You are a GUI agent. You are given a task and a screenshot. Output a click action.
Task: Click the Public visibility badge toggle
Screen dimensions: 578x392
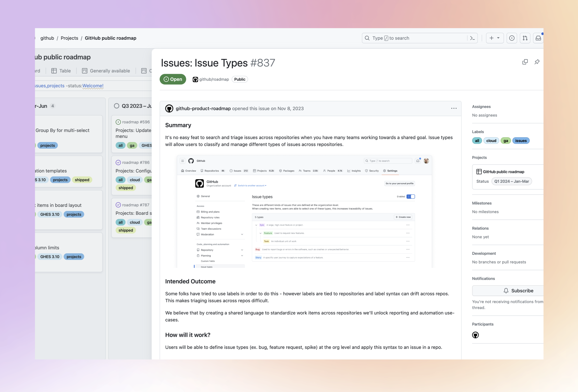[x=239, y=79]
